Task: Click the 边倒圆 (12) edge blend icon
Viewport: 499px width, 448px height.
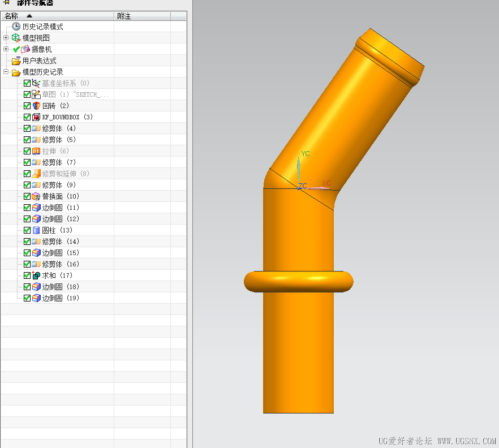Action: (x=36, y=219)
